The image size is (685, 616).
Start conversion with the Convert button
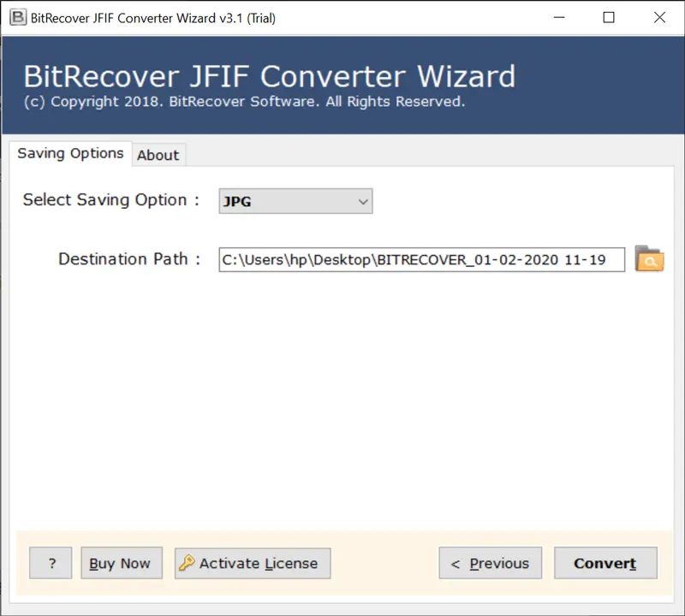coord(605,563)
